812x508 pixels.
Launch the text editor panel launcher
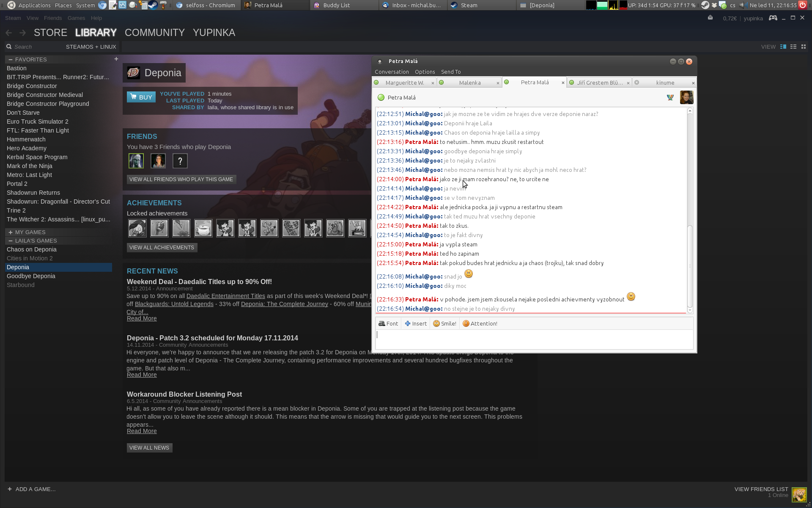pyautogui.click(x=112, y=5)
